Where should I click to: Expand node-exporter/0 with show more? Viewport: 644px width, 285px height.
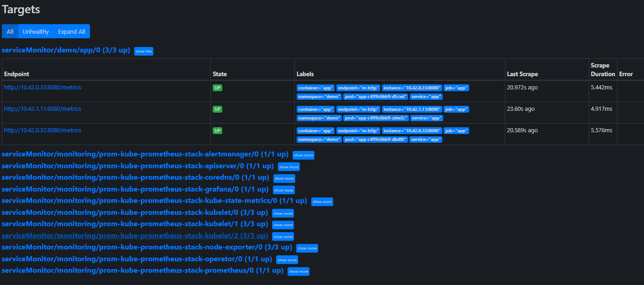pos(307,248)
